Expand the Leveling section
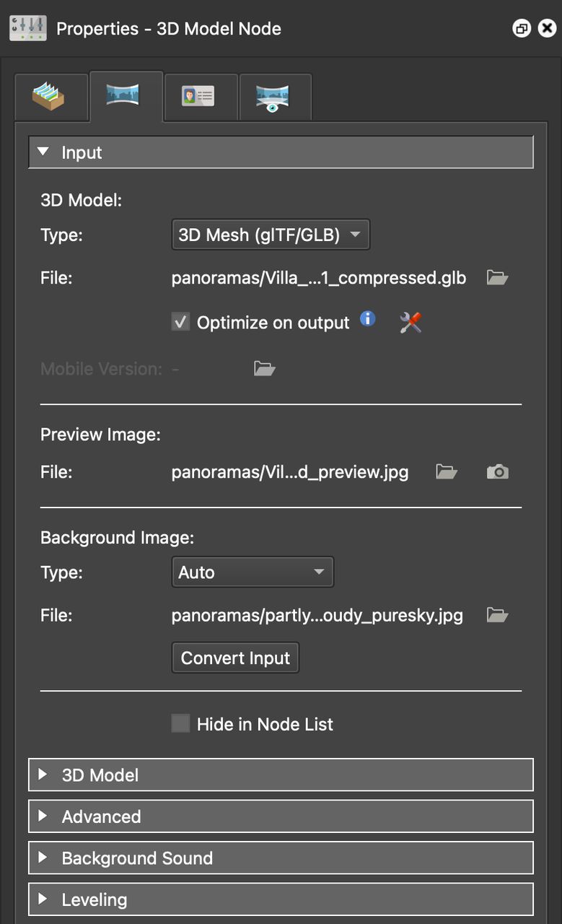The width and height of the screenshot is (562, 924). (x=281, y=899)
